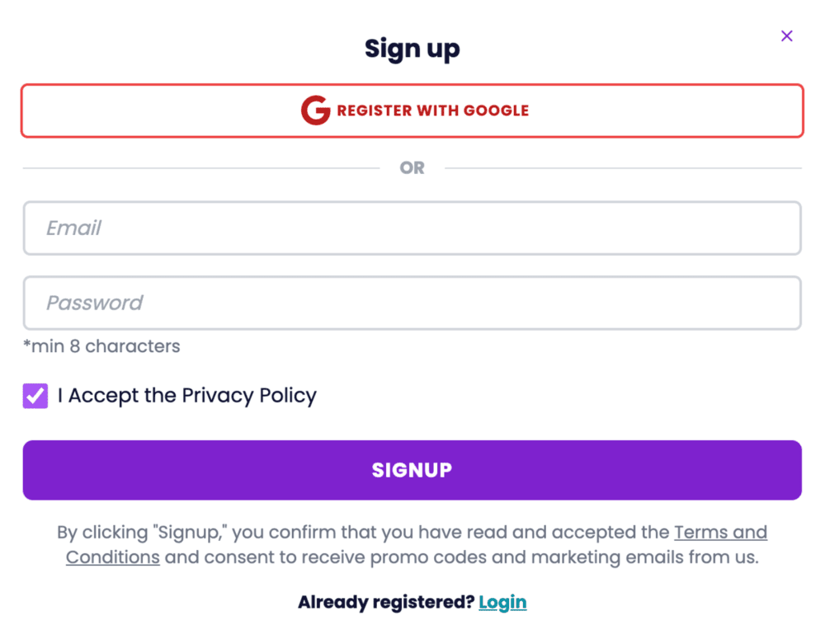825x644 pixels.
Task: Click the divider line left of OR
Action: click(x=198, y=168)
